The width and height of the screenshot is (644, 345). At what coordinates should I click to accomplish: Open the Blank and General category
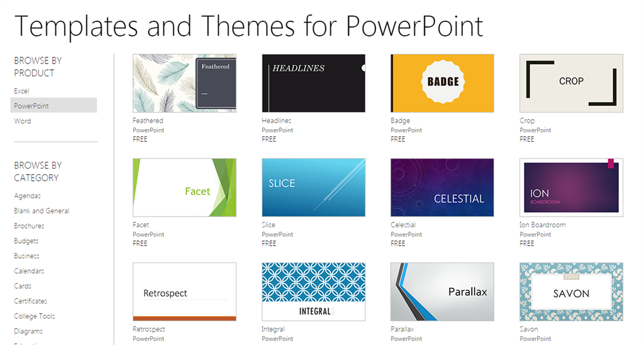[x=42, y=210]
